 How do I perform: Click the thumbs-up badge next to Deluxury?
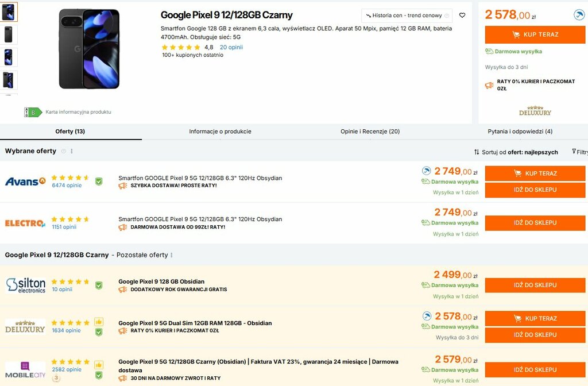(x=99, y=322)
